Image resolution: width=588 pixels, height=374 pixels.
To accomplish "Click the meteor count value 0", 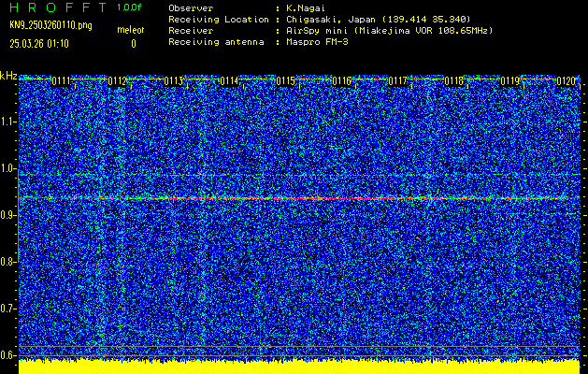I will tap(134, 44).
